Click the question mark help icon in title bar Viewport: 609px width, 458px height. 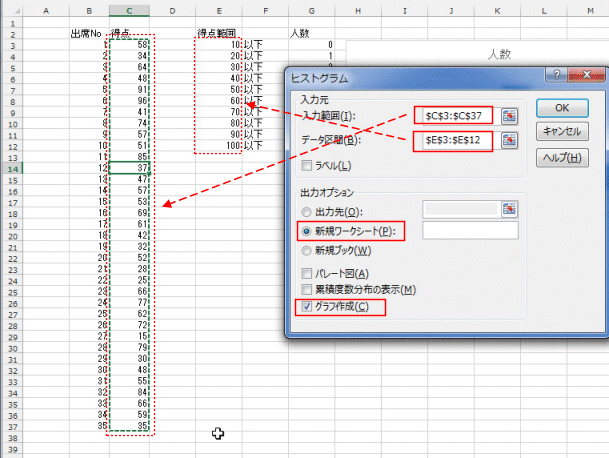553,76
